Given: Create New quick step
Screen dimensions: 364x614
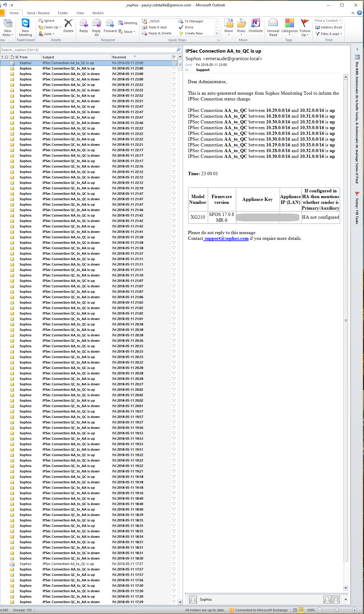Looking at the screenshot, I should [191, 33].
